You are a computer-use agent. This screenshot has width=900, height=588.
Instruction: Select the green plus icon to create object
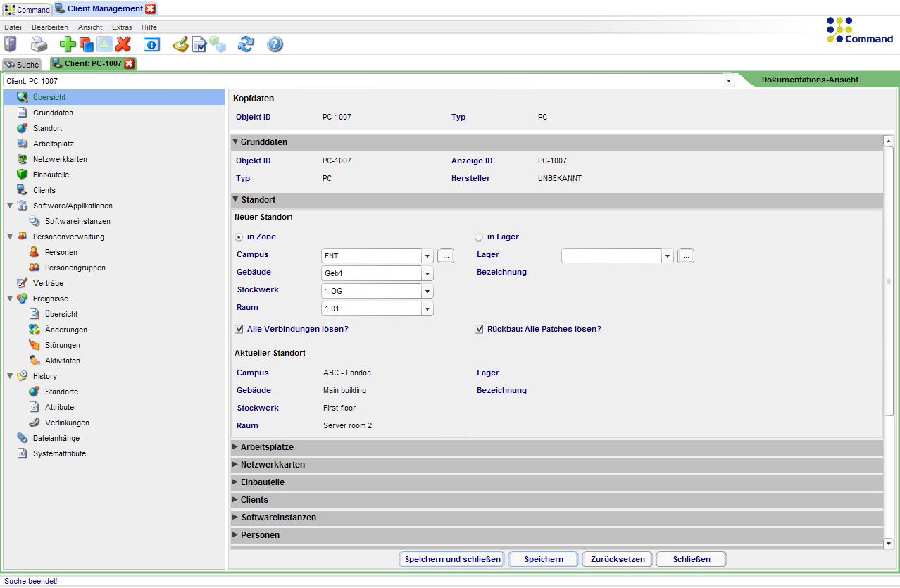point(67,44)
